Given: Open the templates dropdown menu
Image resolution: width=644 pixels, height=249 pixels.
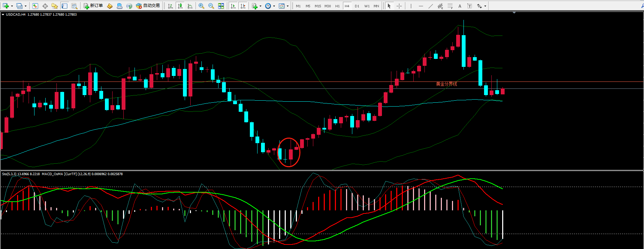Looking at the screenshot, I should tap(287, 6).
